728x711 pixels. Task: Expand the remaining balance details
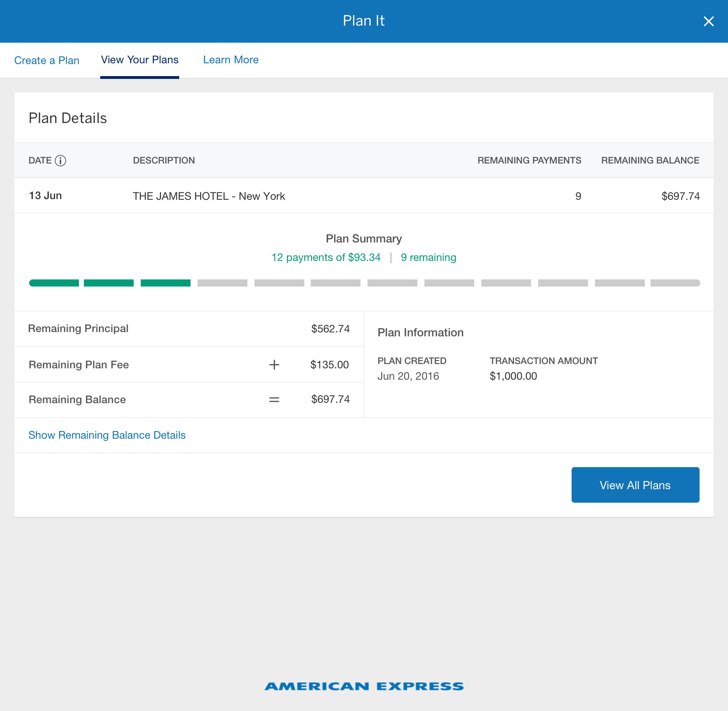click(x=107, y=435)
